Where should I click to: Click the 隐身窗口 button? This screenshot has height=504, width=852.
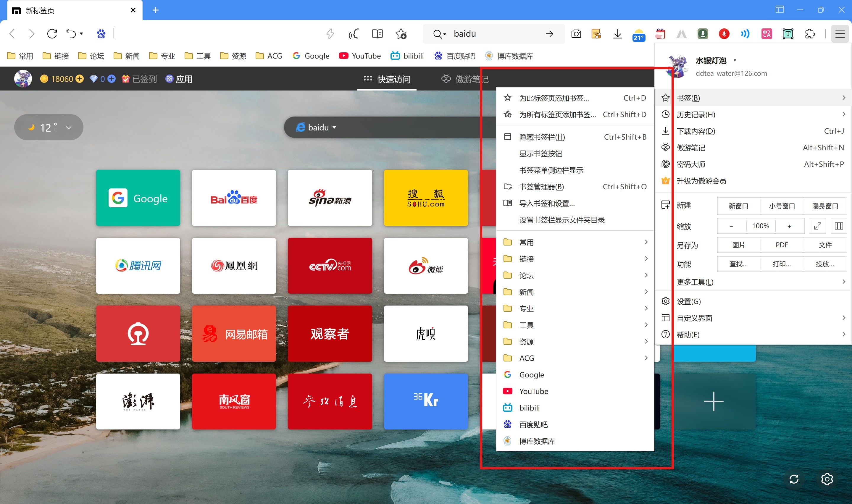pyautogui.click(x=825, y=206)
